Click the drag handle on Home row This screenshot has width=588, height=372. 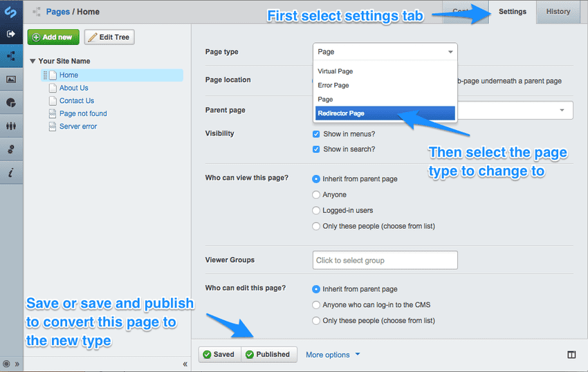coord(45,75)
